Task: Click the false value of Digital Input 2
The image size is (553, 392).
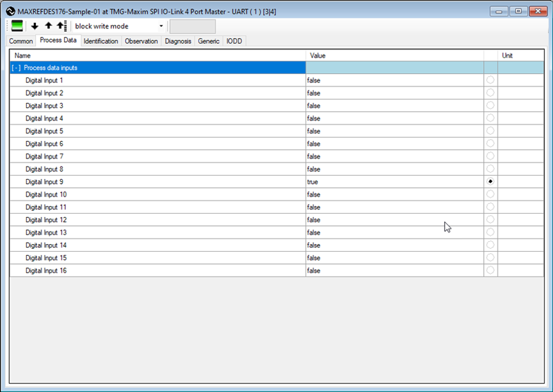Action: [x=314, y=93]
